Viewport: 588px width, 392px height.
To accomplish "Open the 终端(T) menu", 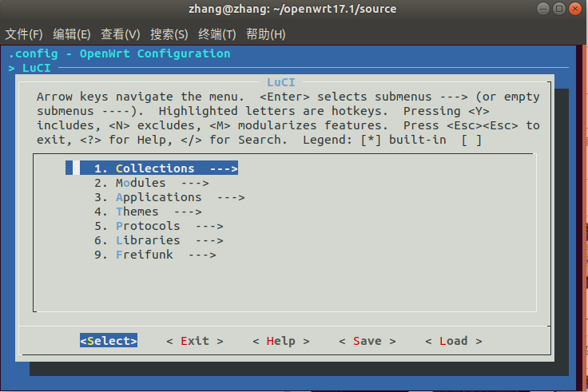I will tap(217, 34).
